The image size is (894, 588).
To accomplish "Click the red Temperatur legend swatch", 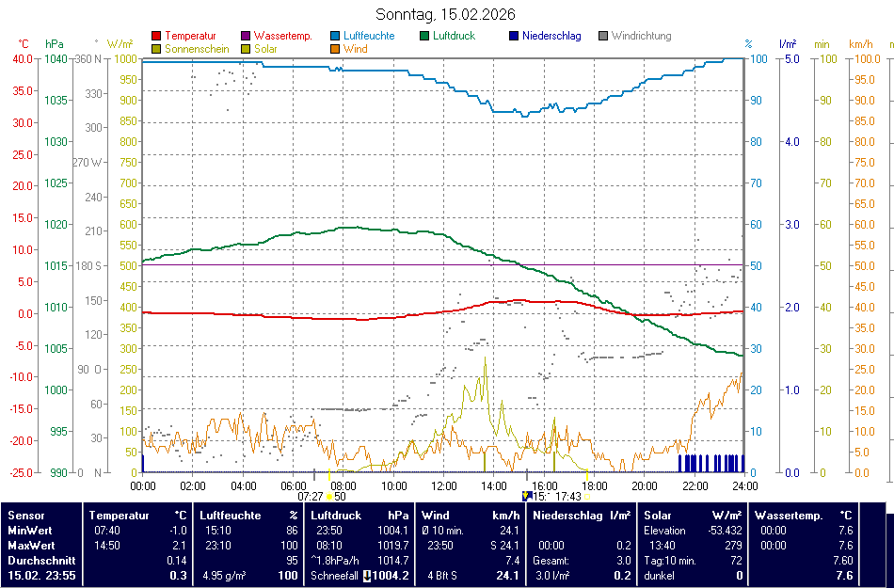I will point(156,36).
